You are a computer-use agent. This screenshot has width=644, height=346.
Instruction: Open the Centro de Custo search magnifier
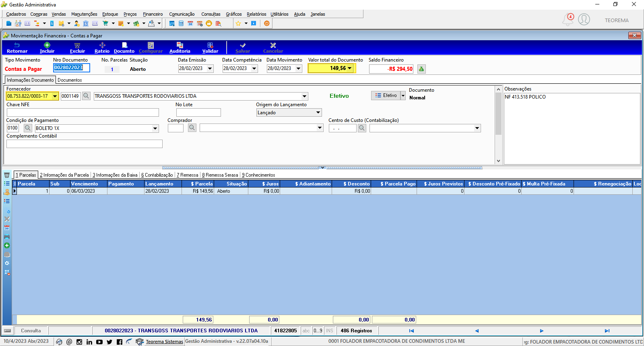362,128
